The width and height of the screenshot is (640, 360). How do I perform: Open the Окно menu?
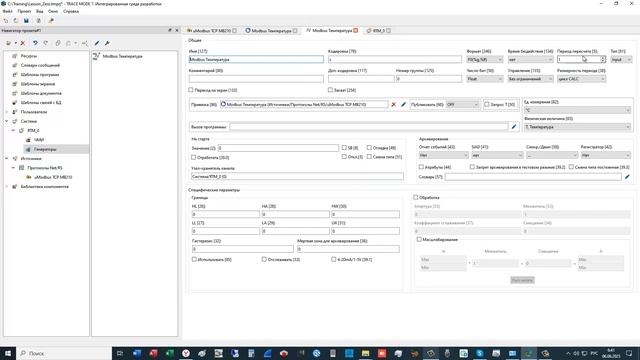coord(53,11)
